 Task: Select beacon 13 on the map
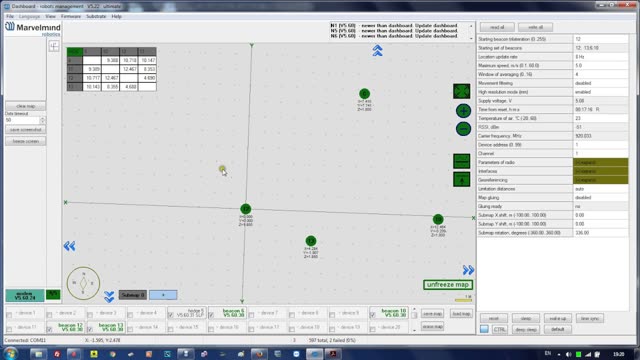click(311, 241)
